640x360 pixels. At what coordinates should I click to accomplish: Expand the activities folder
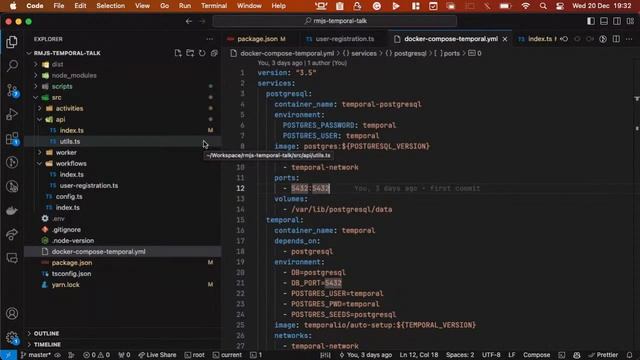pos(40,109)
